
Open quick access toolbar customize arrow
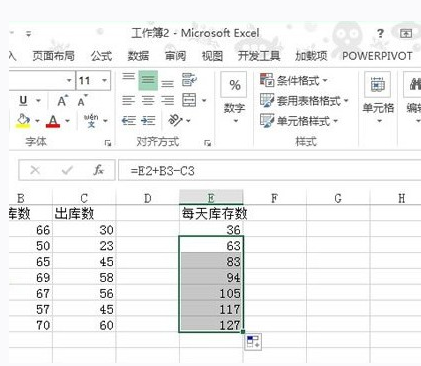(29, 34)
